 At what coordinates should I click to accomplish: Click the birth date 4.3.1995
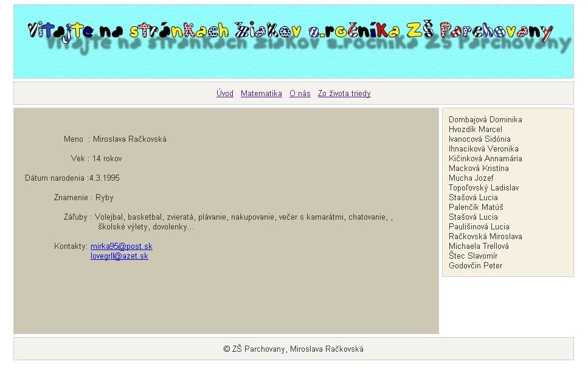(104, 178)
